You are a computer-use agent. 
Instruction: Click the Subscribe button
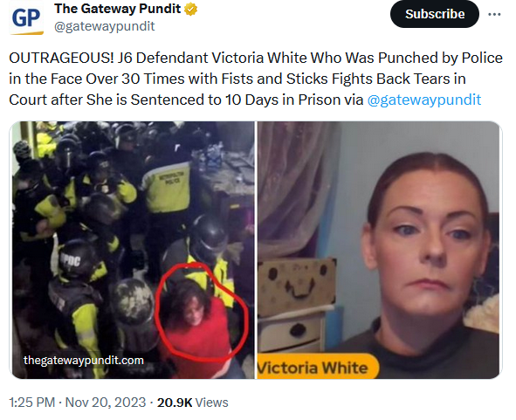coord(435,14)
